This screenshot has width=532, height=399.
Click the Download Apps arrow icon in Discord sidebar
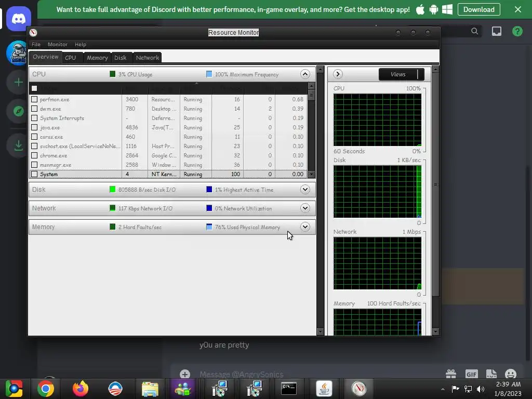[x=19, y=145]
